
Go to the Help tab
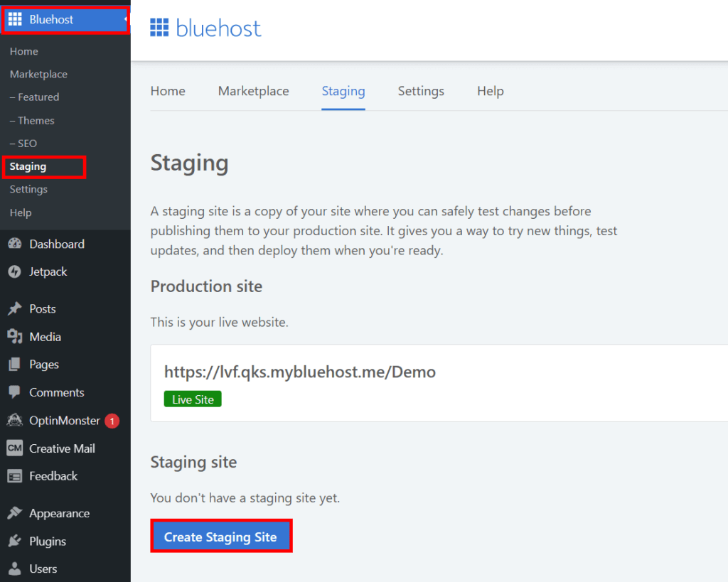coord(491,92)
